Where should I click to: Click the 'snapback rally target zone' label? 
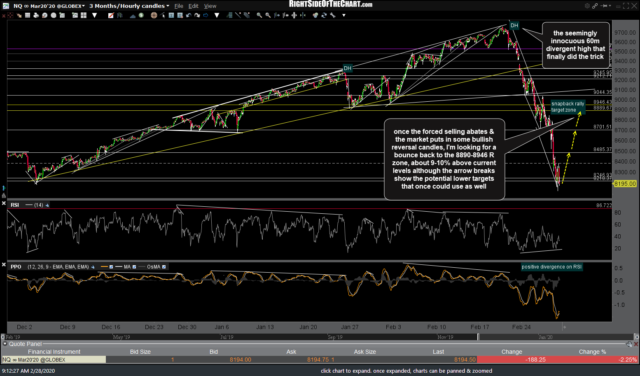[x=568, y=107]
